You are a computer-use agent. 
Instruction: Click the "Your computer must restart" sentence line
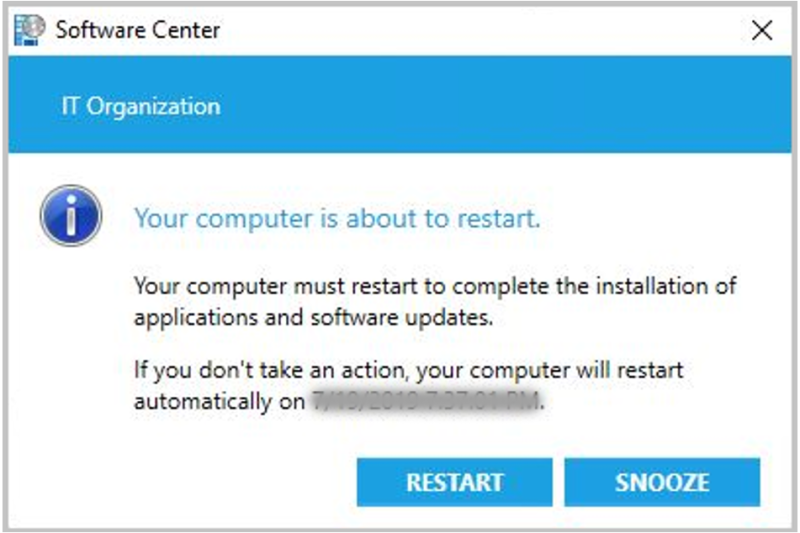pos(435,286)
